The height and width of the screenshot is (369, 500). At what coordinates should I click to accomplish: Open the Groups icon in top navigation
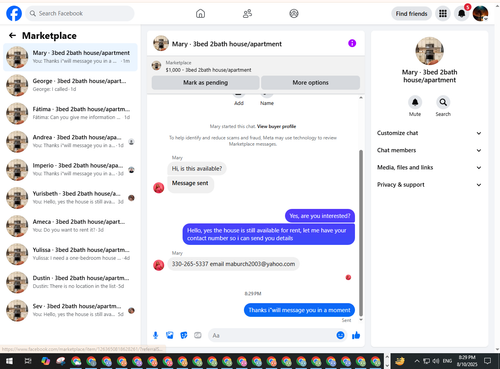[294, 14]
